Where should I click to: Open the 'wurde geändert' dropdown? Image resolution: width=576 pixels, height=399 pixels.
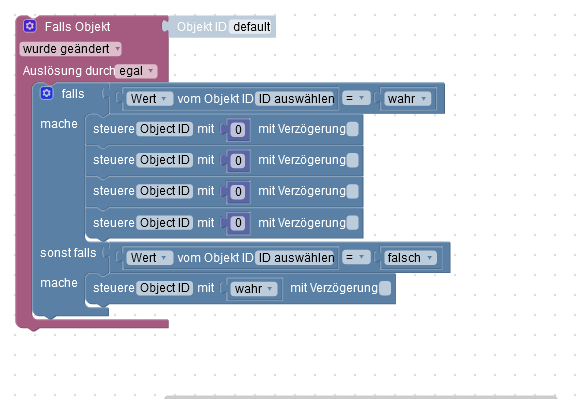(71, 49)
